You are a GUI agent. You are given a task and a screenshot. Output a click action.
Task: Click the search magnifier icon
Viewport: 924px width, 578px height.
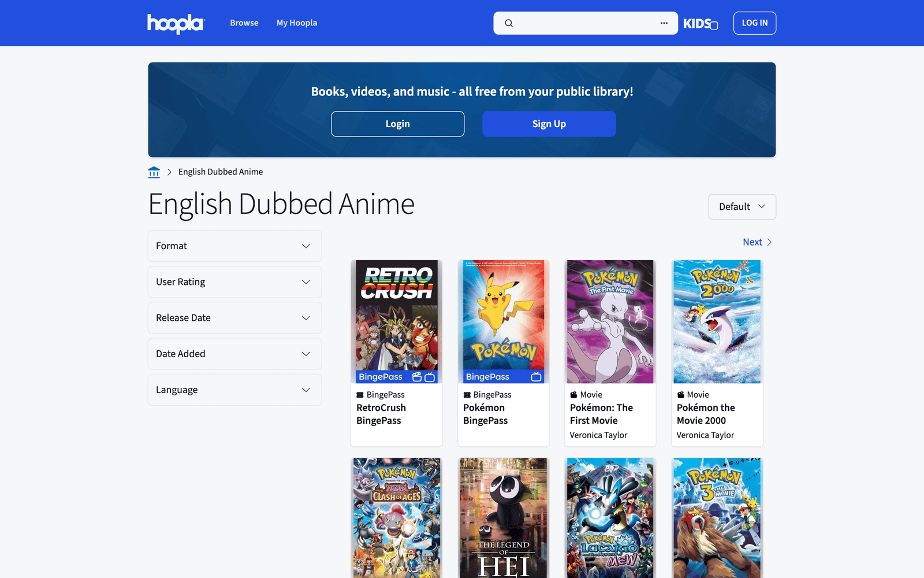tap(509, 23)
